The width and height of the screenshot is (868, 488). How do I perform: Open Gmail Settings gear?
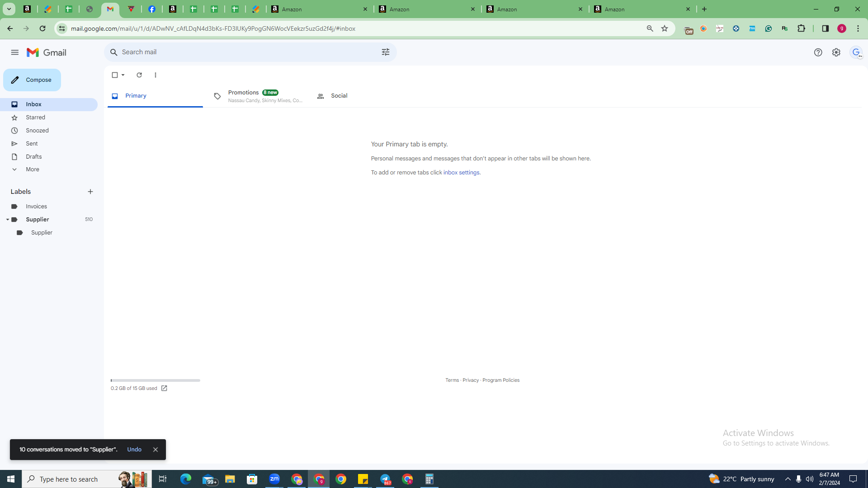pyautogui.click(x=836, y=52)
